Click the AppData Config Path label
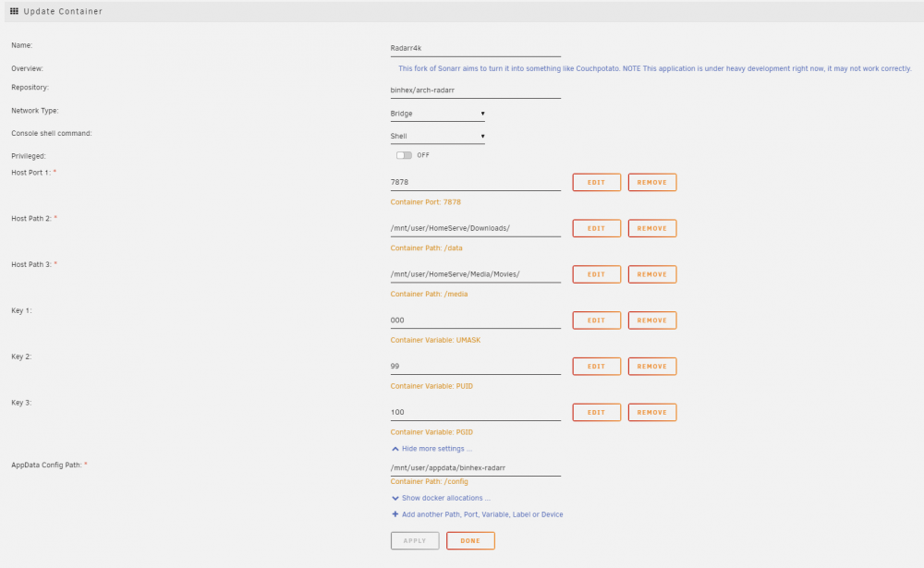This screenshot has width=924, height=568. (x=46, y=465)
